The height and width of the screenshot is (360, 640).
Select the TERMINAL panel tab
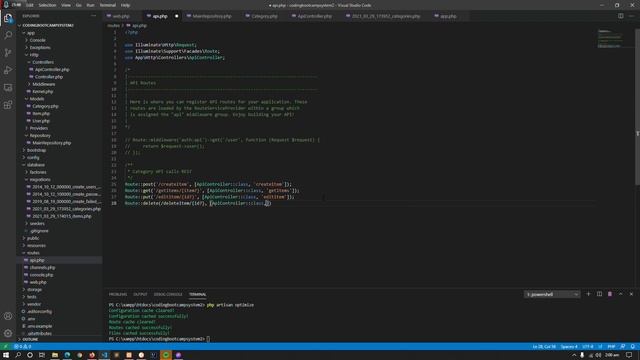198,294
